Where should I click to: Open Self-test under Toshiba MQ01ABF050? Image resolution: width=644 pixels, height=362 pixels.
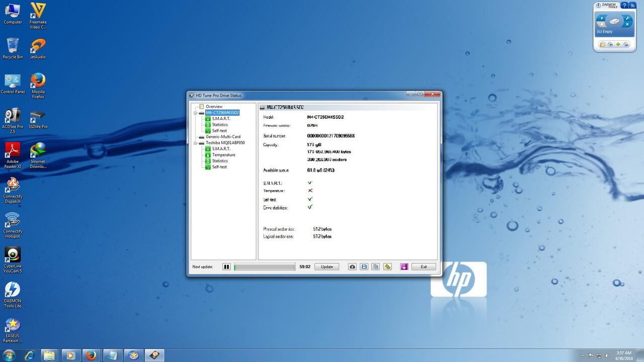[x=219, y=167]
